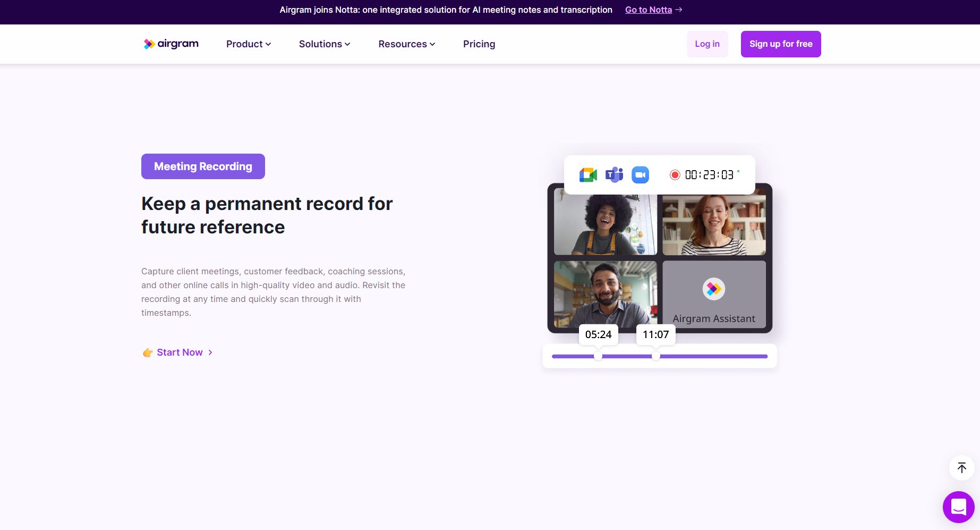Click the red recording indicator icon
Image resolution: width=980 pixels, height=530 pixels.
click(675, 175)
